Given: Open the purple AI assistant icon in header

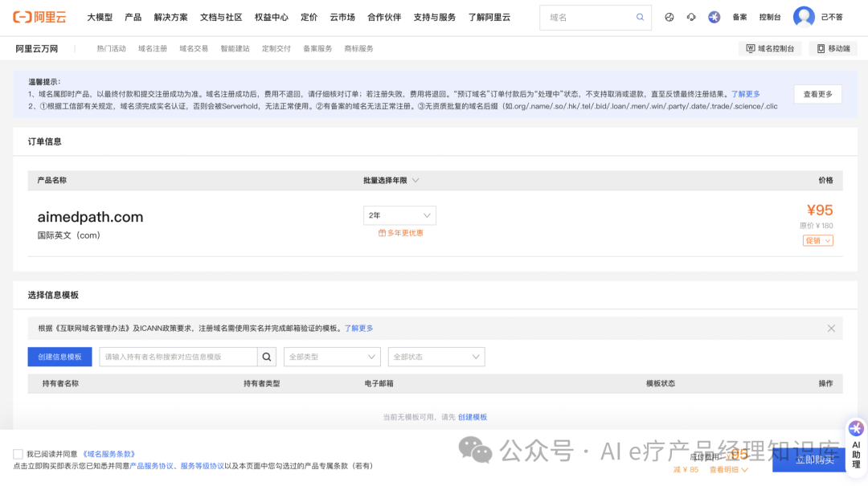Looking at the screenshot, I should [714, 17].
